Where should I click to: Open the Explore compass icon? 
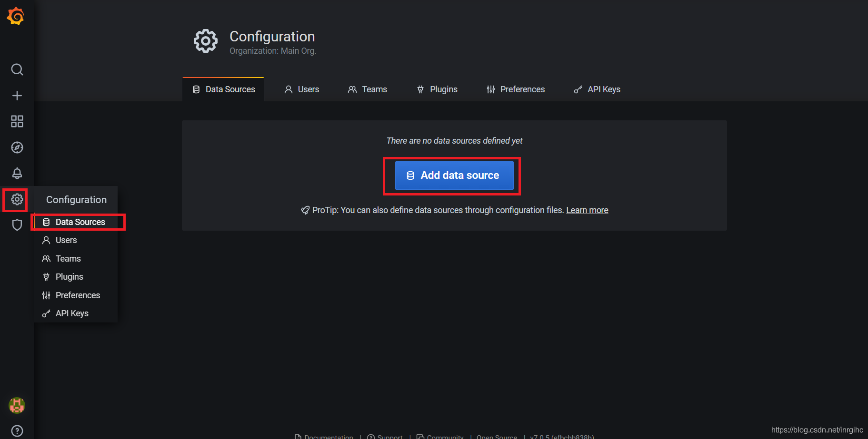click(17, 147)
